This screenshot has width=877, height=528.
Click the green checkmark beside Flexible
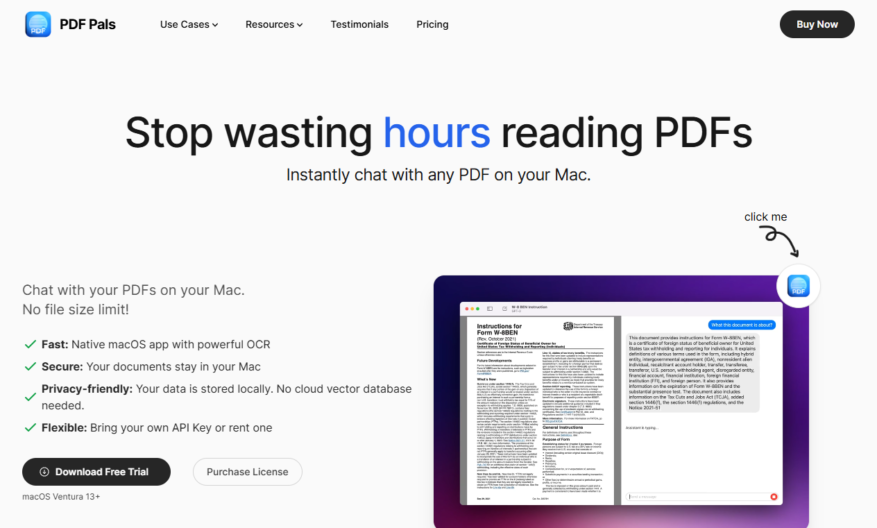tap(30, 427)
